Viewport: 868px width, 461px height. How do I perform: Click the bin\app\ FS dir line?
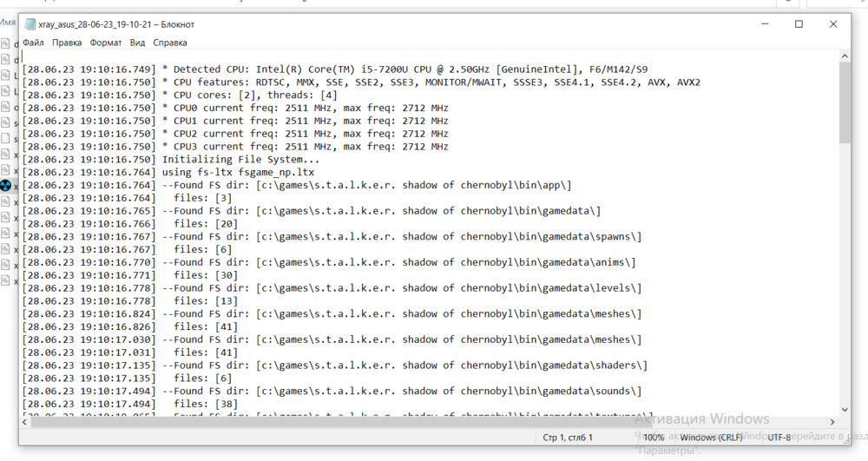click(x=297, y=185)
